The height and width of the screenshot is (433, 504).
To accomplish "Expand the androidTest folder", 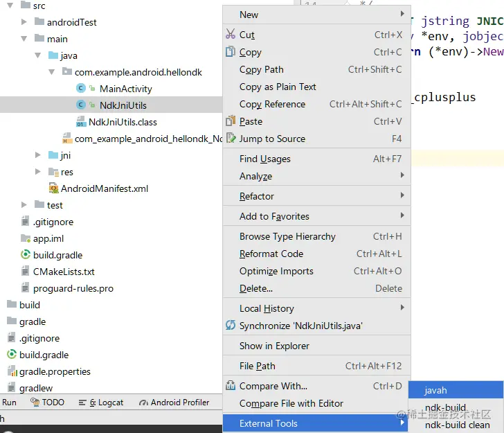I will click(x=24, y=22).
